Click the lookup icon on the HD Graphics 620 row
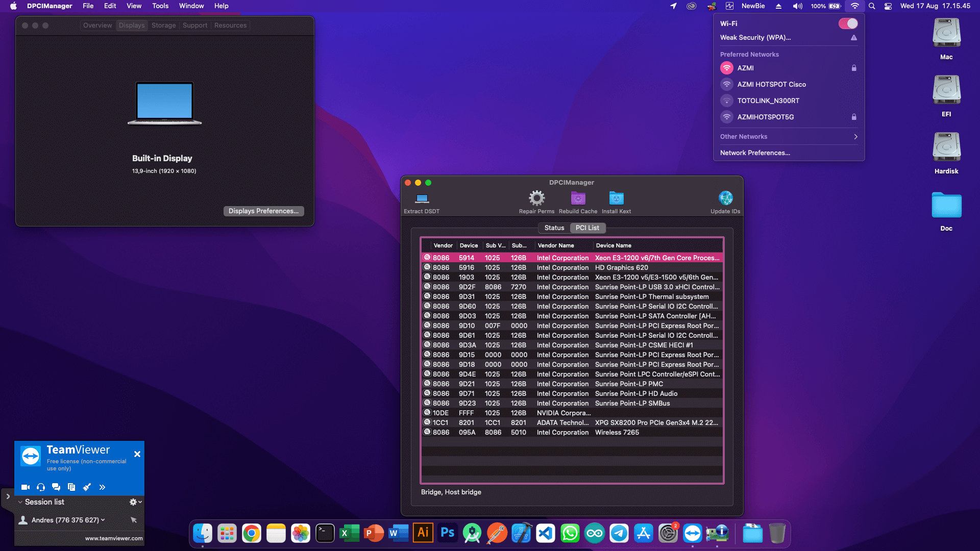 pyautogui.click(x=427, y=267)
